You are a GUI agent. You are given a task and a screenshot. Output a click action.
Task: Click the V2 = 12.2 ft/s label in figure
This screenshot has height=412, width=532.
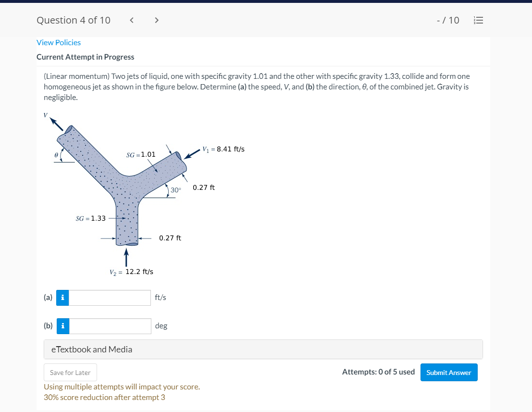(132, 271)
